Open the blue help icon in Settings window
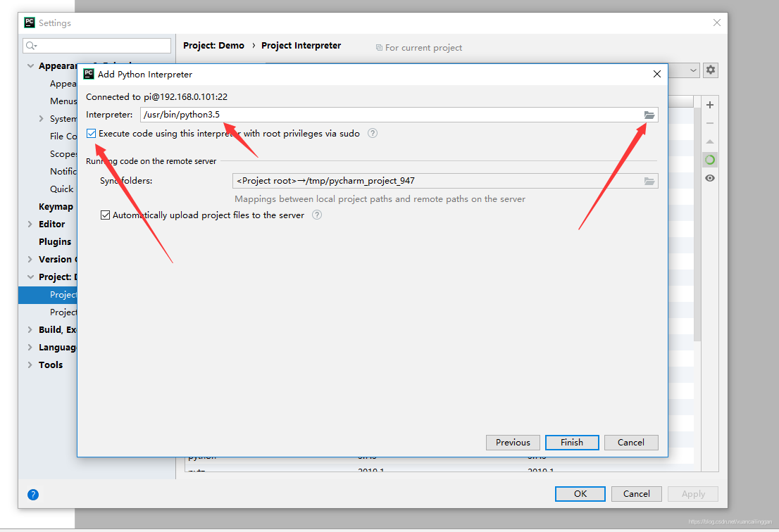779x532 pixels. click(33, 494)
